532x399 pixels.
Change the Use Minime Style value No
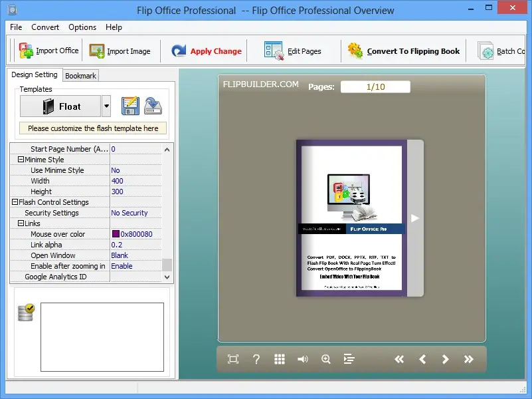(136, 170)
